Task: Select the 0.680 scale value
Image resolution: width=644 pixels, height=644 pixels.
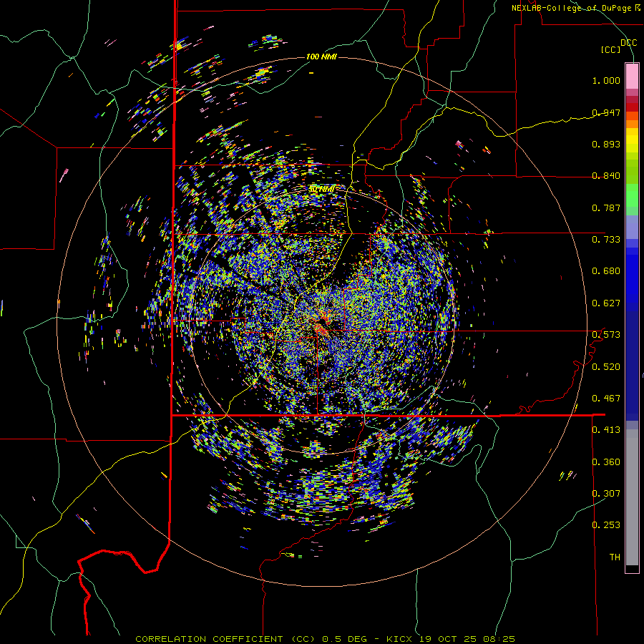Action: [x=606, y=271]
